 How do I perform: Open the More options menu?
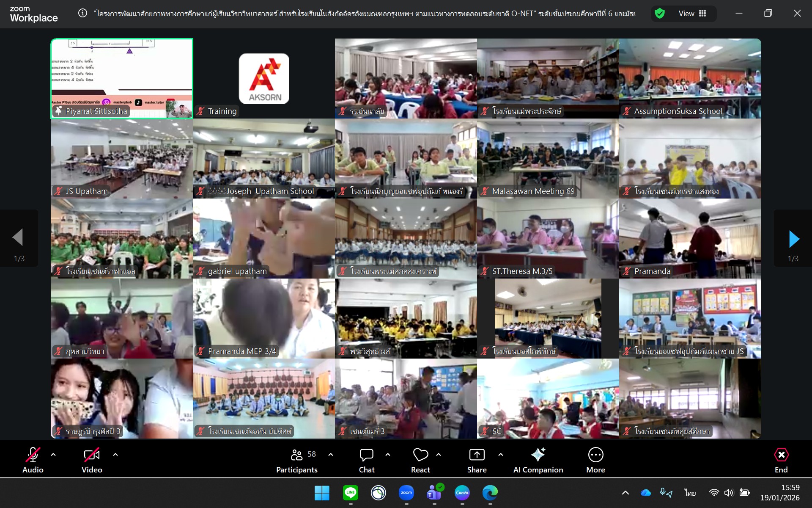(x=595, y=460)
